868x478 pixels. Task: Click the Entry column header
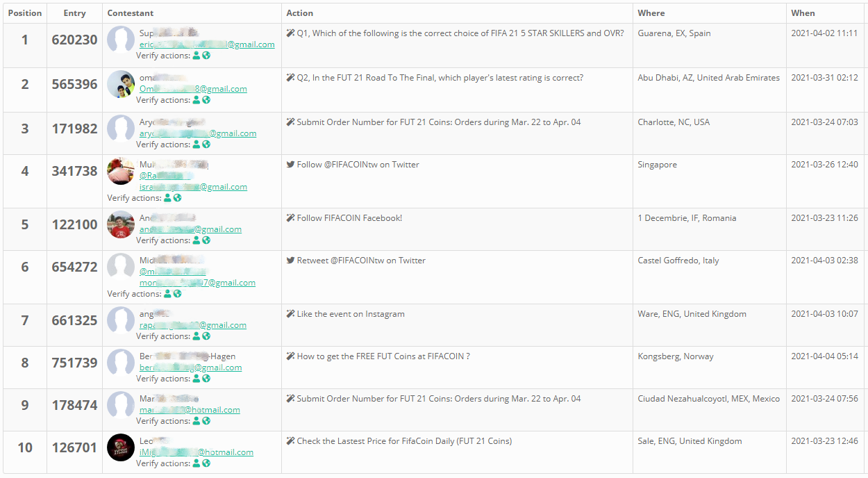coord(74,13)
